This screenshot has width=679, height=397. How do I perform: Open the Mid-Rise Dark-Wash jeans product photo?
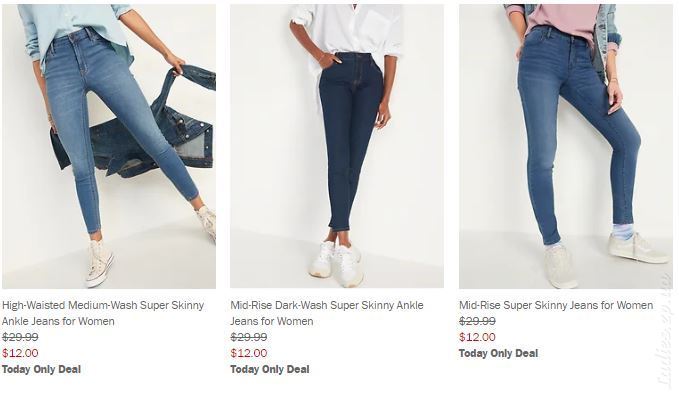click(337, 146)
